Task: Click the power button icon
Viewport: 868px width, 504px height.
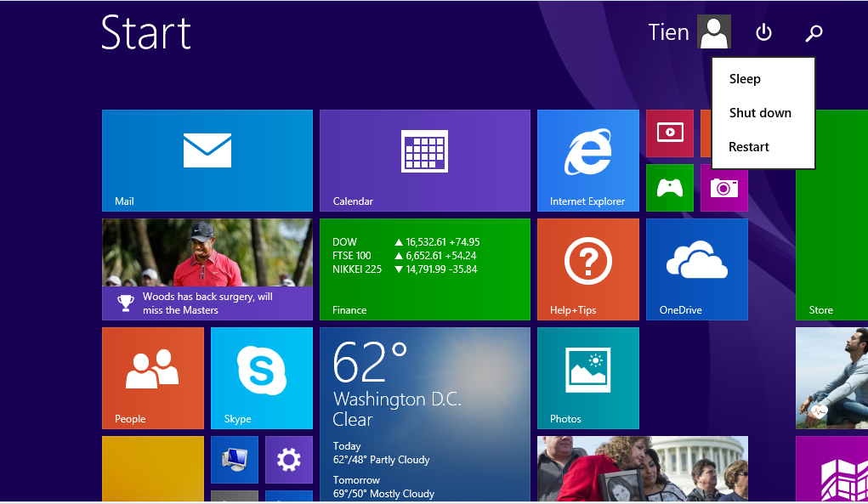Action: [764, 32]
